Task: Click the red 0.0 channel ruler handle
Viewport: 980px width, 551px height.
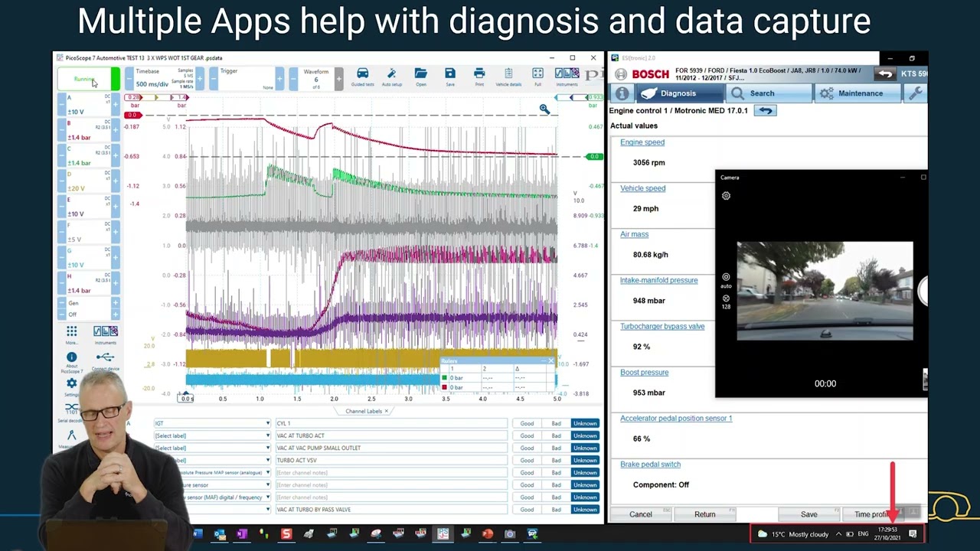Action: coord(133,116)
